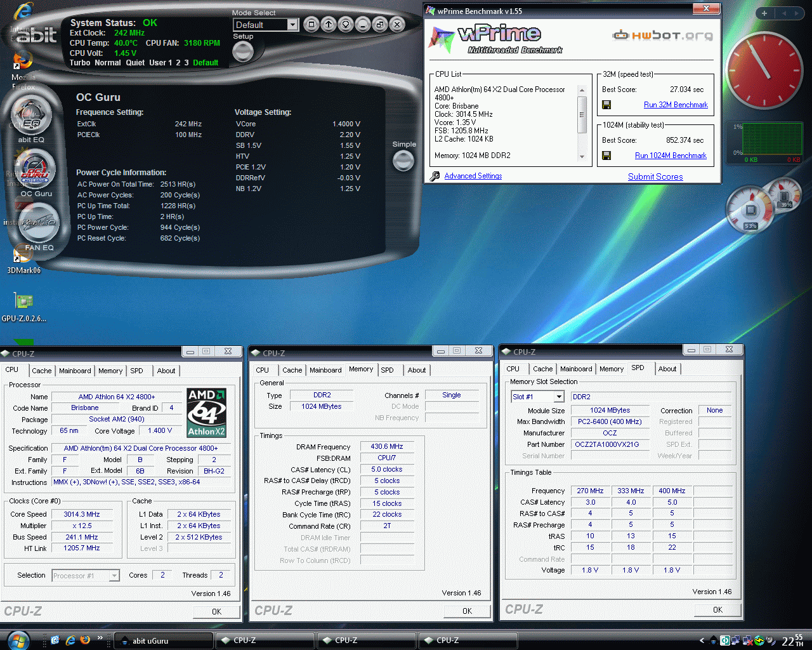Click the up-arrow icon in uGuru header
This screenshot has height=650, width=812.
[x=328, y=25]
